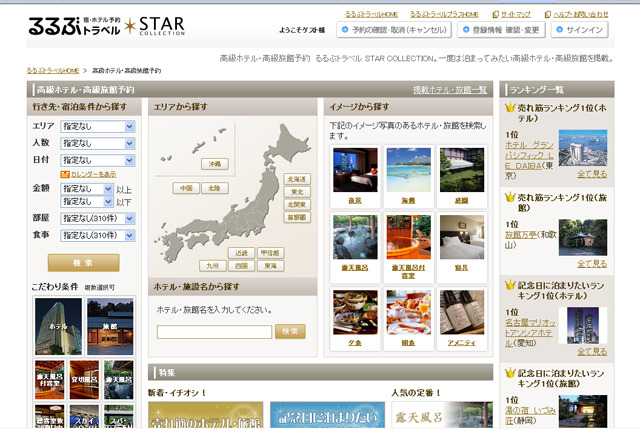Toggle the 露天風呂 condition tile in こだわり条件
The image size is (640, 429).
pyautogui.click(x=118, y=380)
